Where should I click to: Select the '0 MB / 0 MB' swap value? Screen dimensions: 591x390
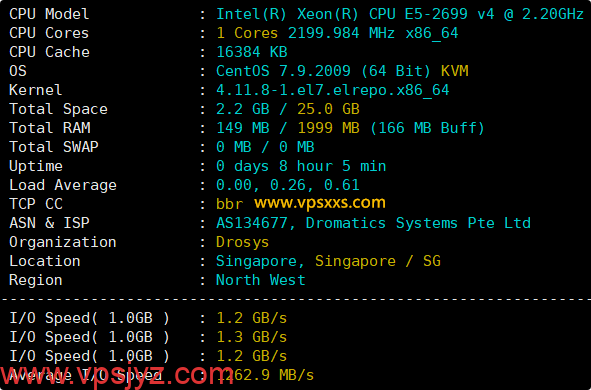265,147
